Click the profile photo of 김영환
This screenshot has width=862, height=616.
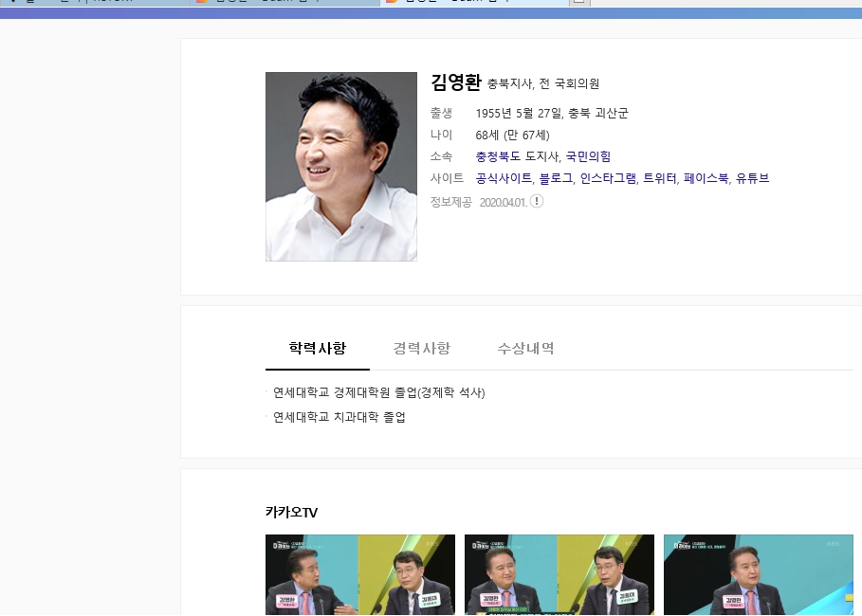point(340,167)
